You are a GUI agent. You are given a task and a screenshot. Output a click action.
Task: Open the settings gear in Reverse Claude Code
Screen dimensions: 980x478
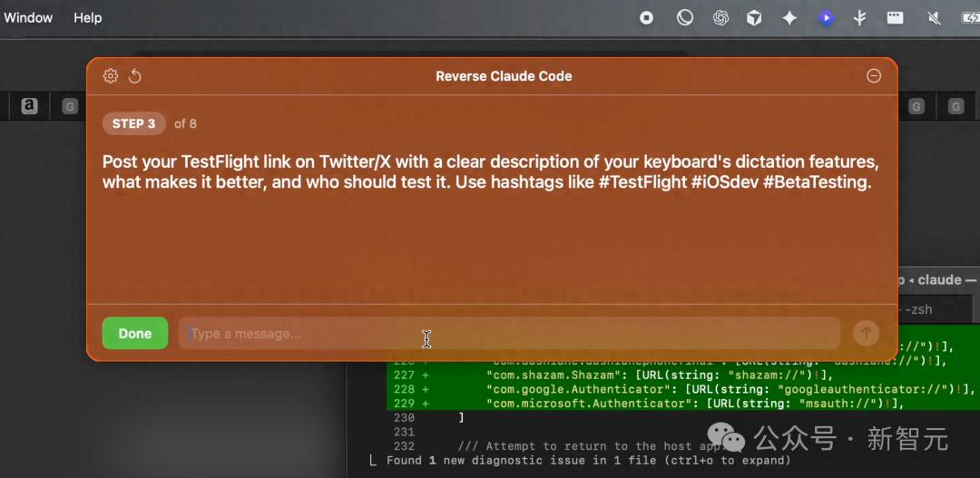point(111,76)
